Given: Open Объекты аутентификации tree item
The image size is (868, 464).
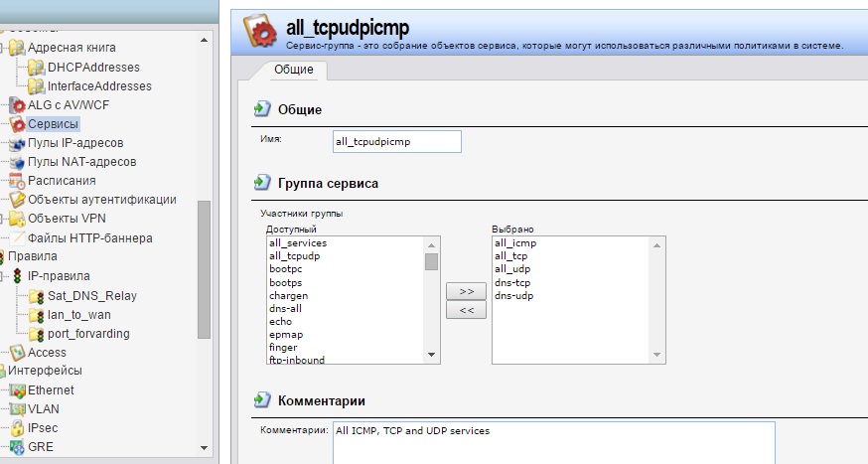Looking at the screenshot, I should 102,200.
